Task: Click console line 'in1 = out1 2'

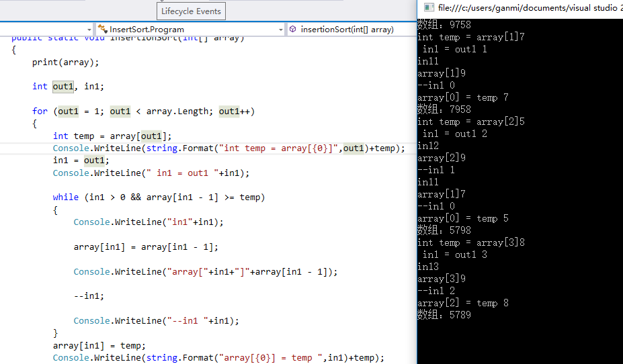Action: [x=455, y=134]
